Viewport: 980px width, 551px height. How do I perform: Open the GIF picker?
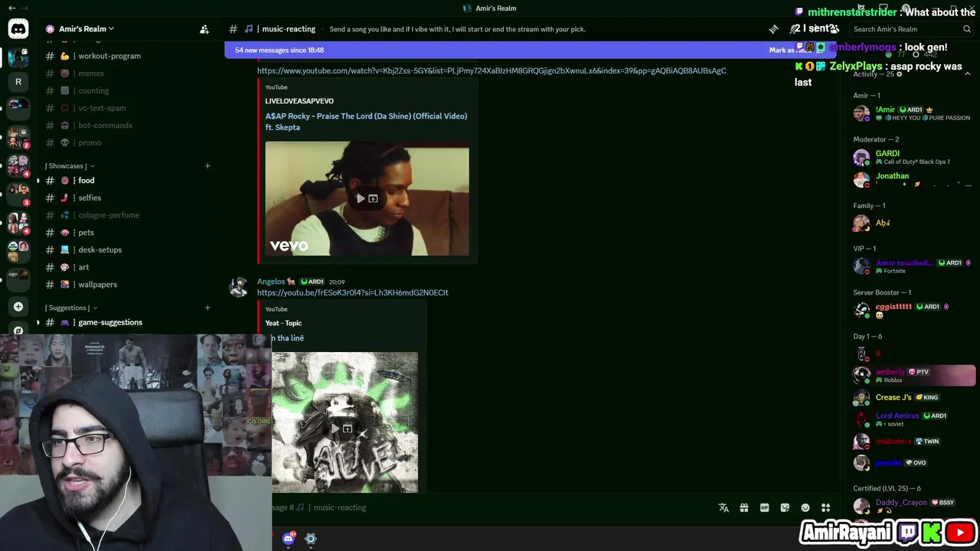point(764,507)
